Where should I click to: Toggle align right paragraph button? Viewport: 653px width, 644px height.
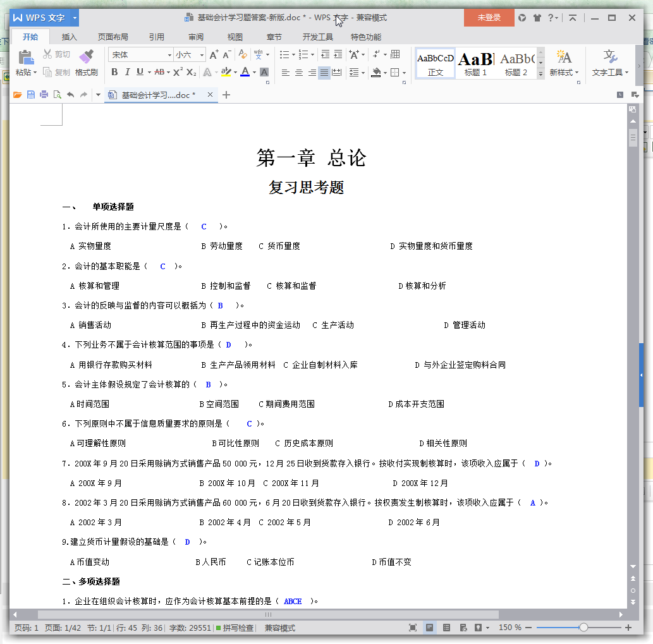coord(312,73)
